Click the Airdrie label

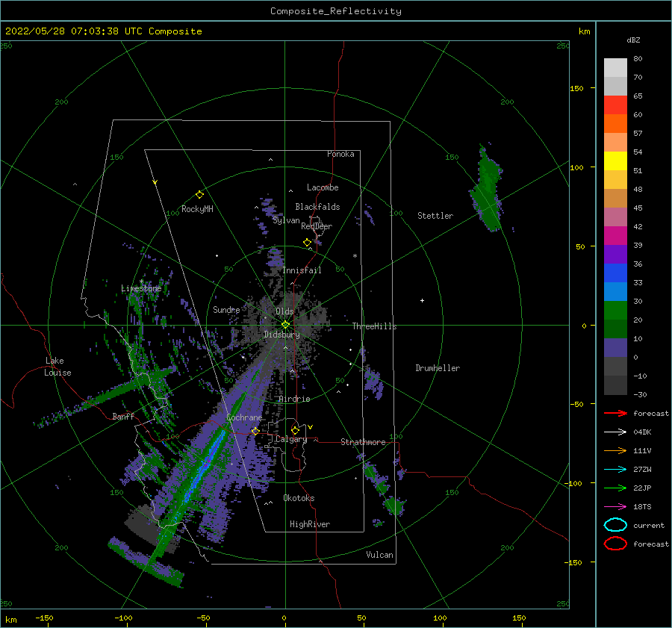point(294,399)
